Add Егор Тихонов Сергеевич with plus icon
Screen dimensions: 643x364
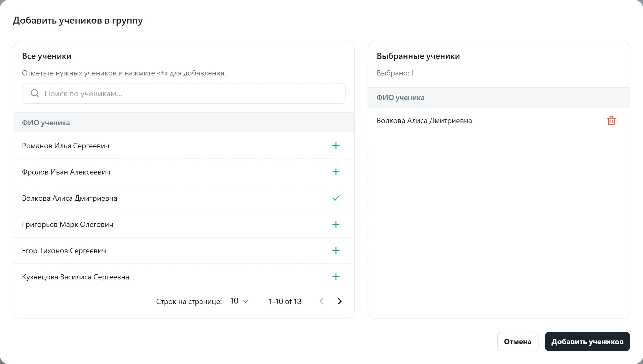(336, 251)
